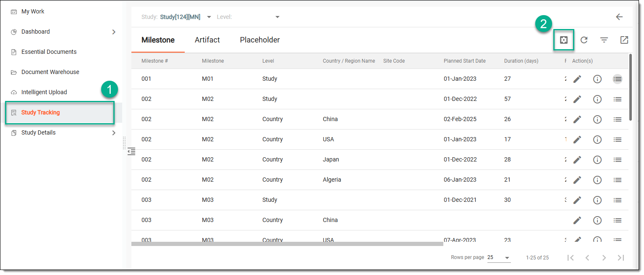Image resolution: width=644 pixels, height=275 pixels.
Task: Select Study Tracking in the sidebar
Action: click(41, 112)
